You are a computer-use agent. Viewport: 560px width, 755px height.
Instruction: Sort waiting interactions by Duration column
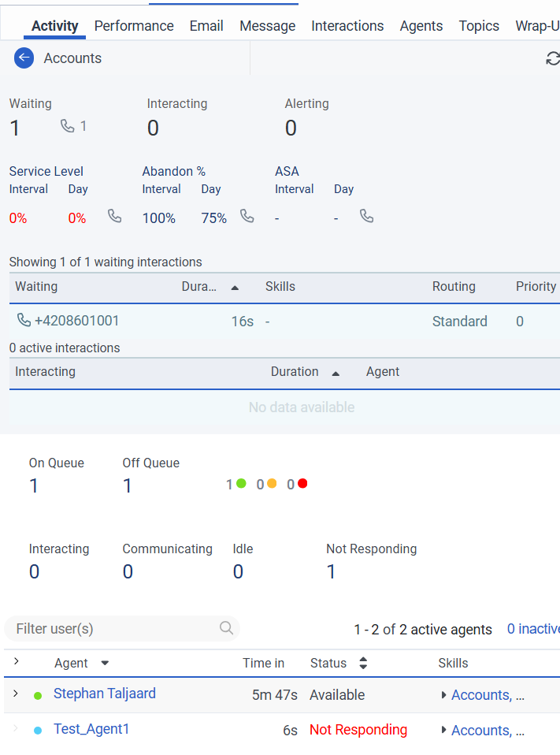tap(235, 288)
